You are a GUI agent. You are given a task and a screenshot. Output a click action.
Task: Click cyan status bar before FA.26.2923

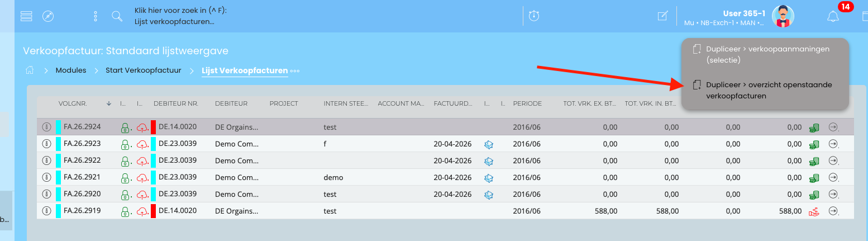58,144
